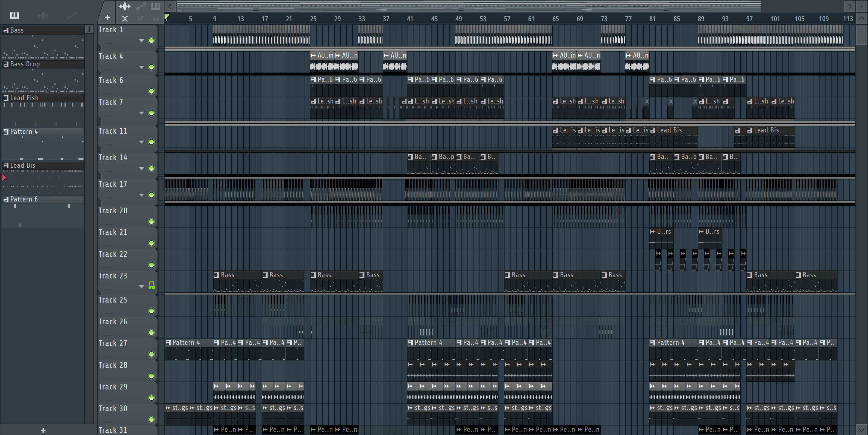Screen dimensions: 868x435
Task: Click the Track 21 header label
Action: coord(113,232)
